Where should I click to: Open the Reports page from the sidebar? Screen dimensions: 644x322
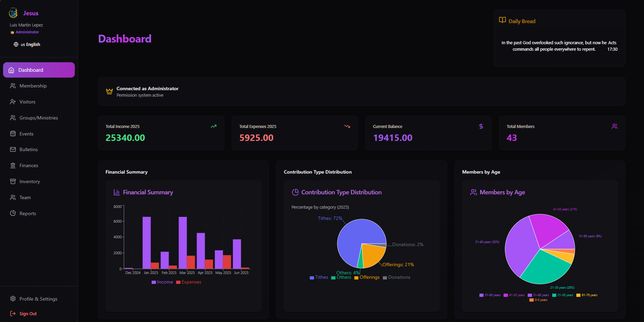pyautogui.click(x=27, y=214)
